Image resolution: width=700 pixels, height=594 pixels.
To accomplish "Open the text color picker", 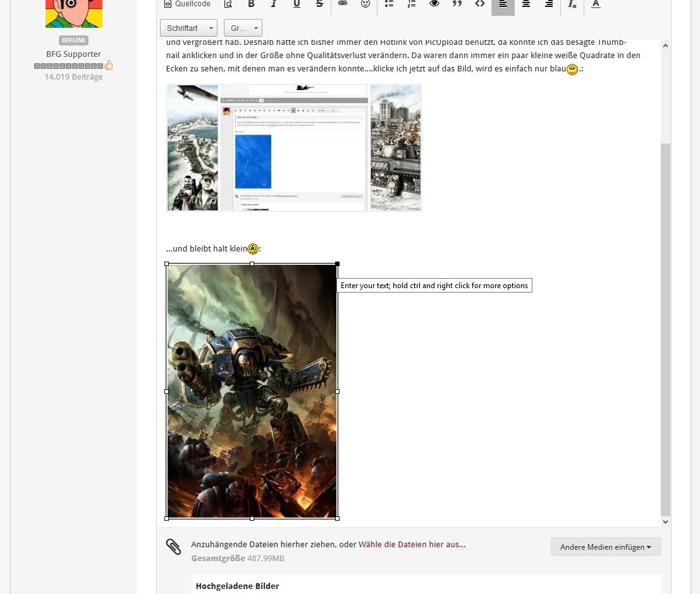I will coord(596,4).
